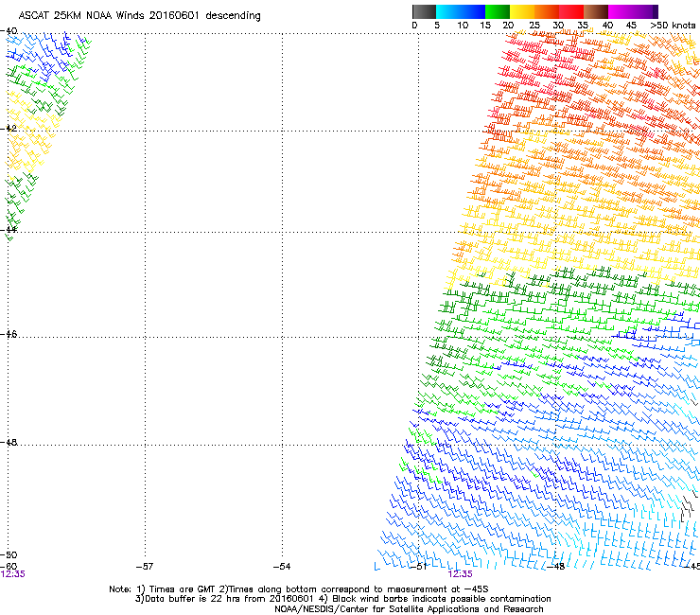Select the "-51" longitude label on bottom axis
The height and width of the screenshot is (615, 700).
pos(419,567)
